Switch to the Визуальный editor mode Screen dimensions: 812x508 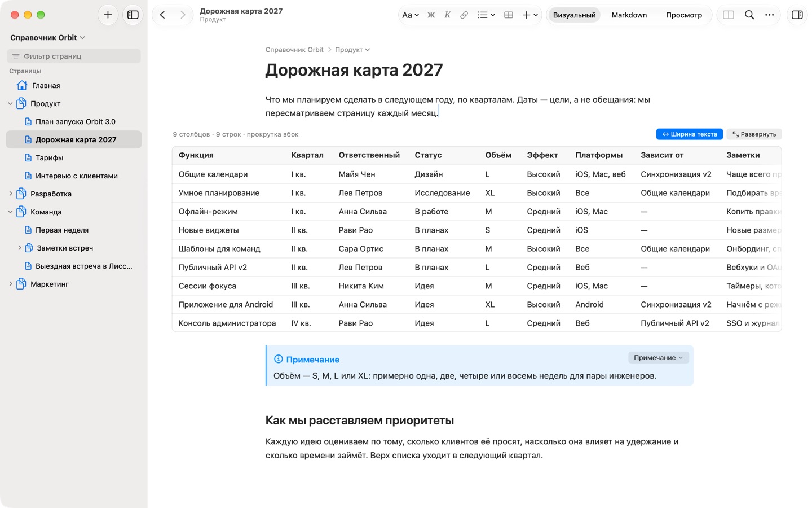(574, 15)
